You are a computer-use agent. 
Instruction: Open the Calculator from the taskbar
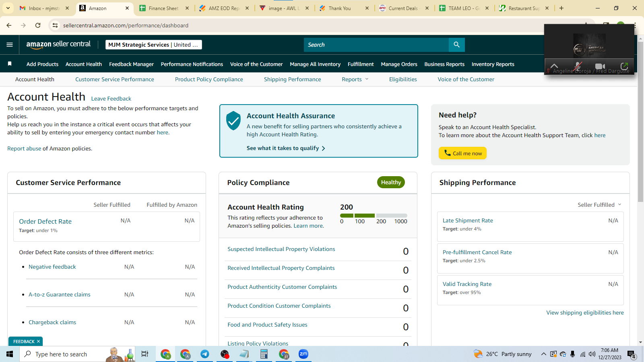(x=264, y=354)
